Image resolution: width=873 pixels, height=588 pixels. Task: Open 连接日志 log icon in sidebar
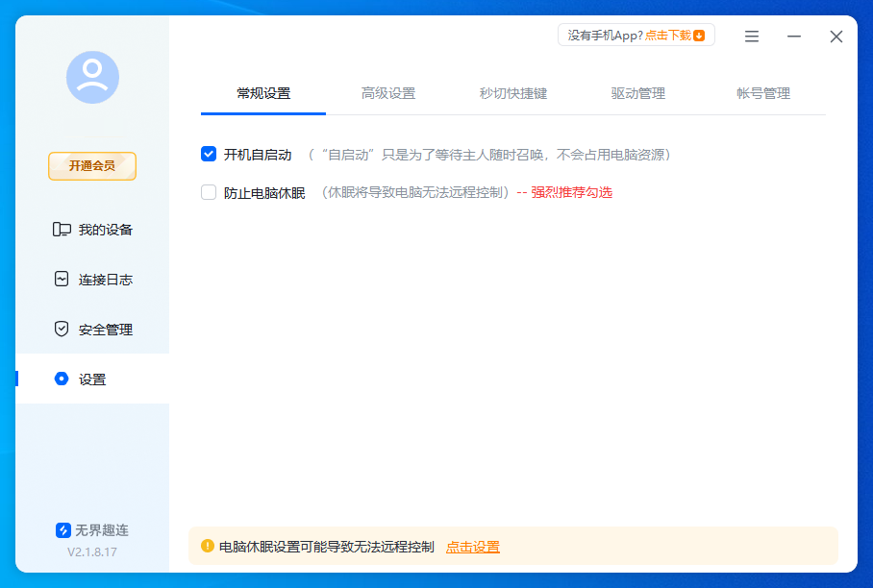click(60, 279)
